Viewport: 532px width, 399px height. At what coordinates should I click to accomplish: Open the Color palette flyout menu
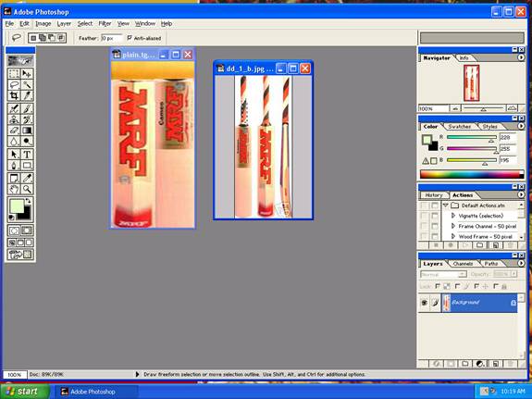point(521,126)
